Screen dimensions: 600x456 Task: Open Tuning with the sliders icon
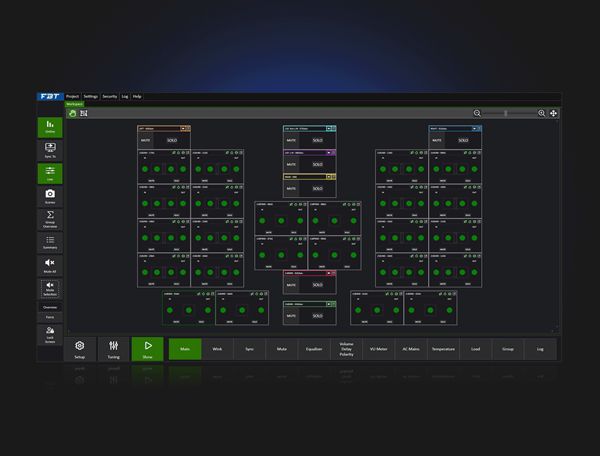(114, 349)
